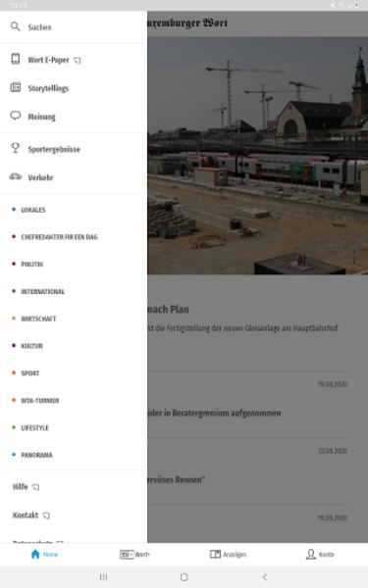368x588 pixels.
Task: Tap the Wort+ icon in bottom bar
Action: (127, 555)
